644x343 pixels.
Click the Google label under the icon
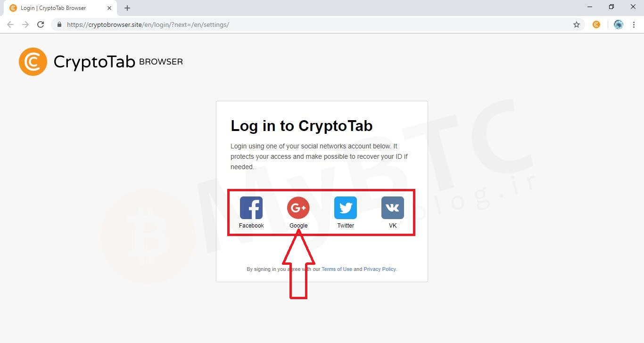(x=298, y=226)
